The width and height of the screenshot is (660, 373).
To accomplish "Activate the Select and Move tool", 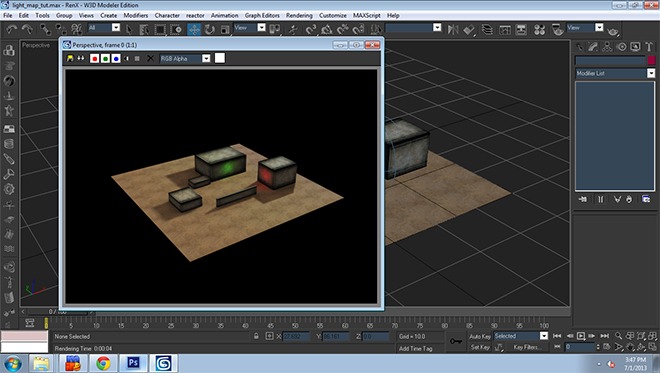I will coord(194,29).
